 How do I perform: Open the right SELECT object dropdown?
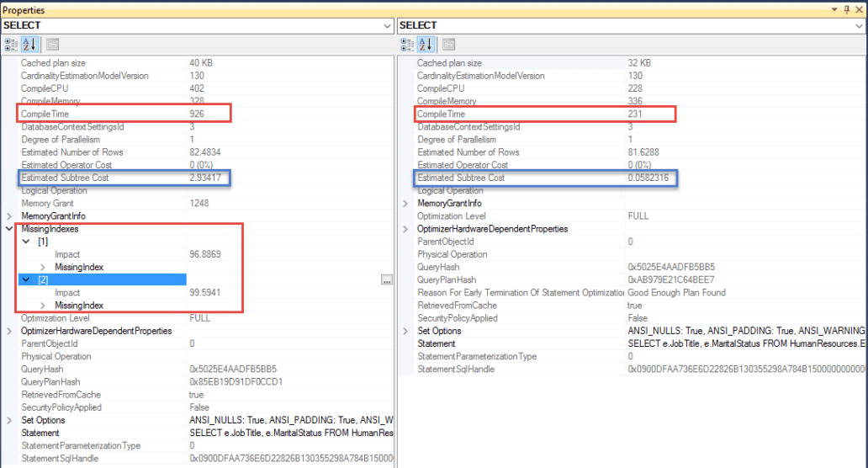(859, 26)
